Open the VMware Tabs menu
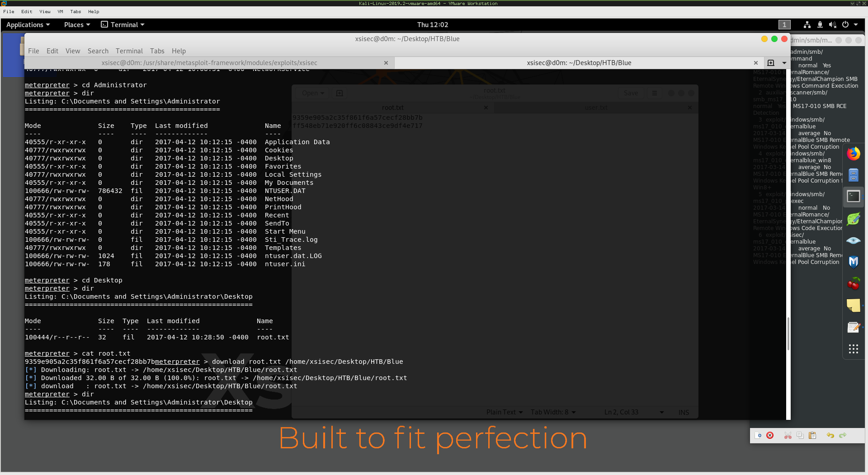868x475 pixels. pos(75,12)
